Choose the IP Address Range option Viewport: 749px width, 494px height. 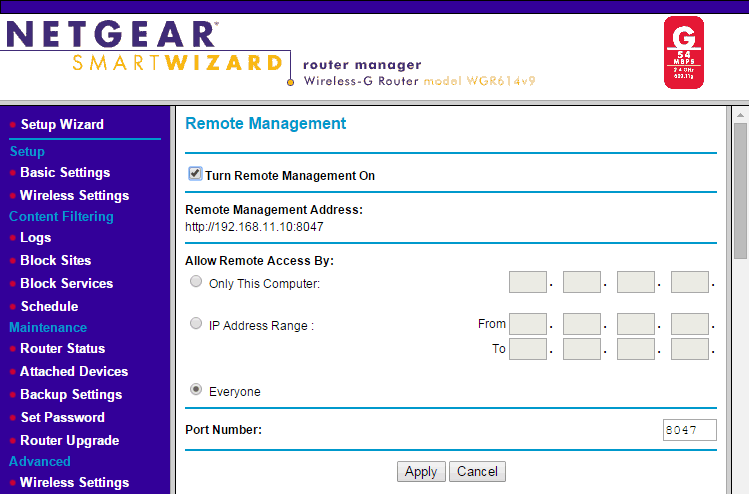pyautogui.click(x=196, y=324)
